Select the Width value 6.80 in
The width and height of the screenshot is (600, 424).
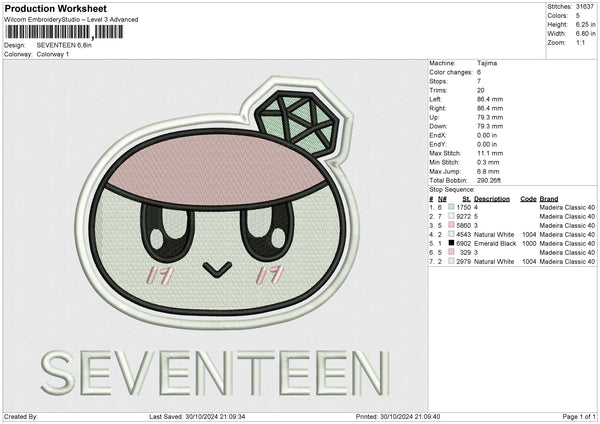click(x=585, y=34)
